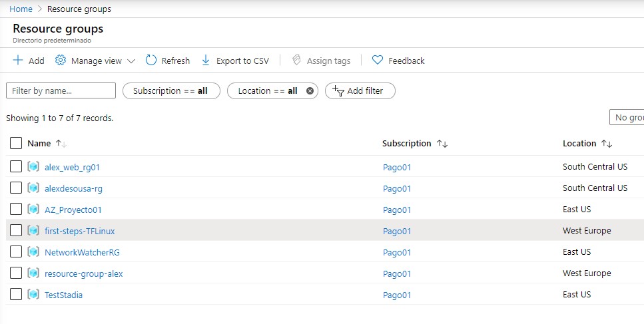
Task: Expand the Manage view dropdown chevron
Action: click(x=131, y=61)
